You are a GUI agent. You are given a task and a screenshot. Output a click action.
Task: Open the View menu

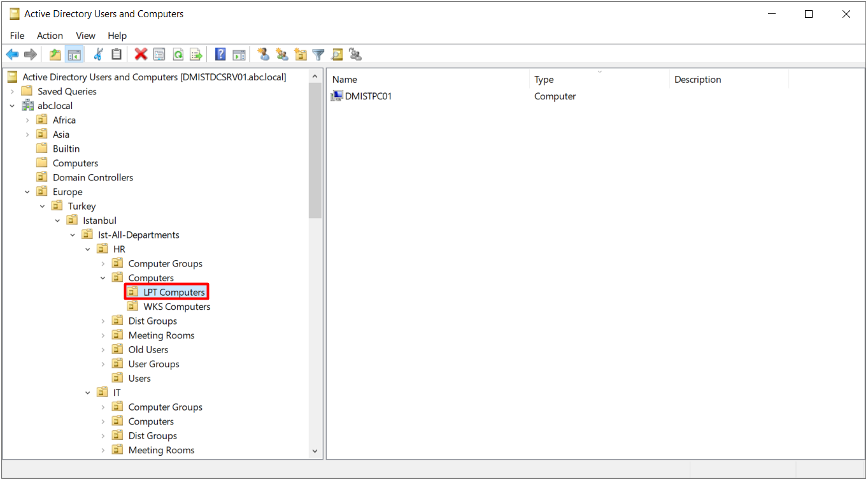[x=85, y=36]
